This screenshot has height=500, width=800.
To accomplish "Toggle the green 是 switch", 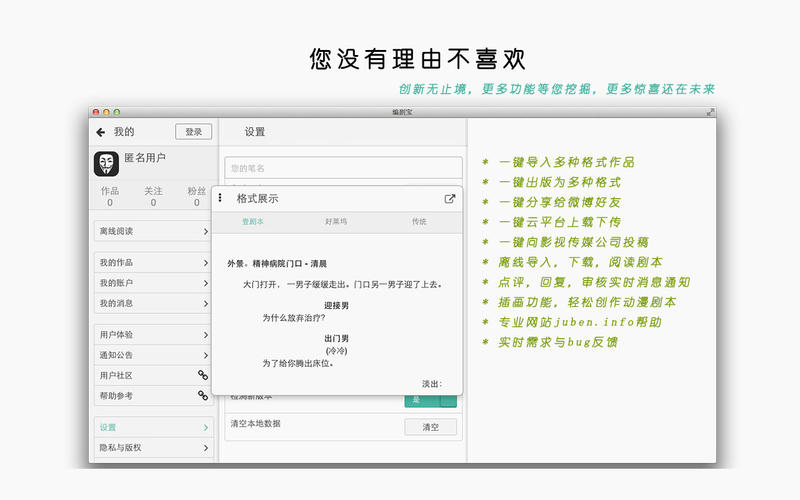I will (x=431, y=400).
